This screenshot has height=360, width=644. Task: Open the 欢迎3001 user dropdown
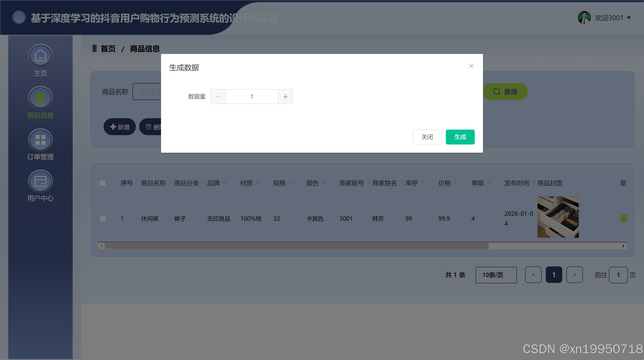pos(613,18)
